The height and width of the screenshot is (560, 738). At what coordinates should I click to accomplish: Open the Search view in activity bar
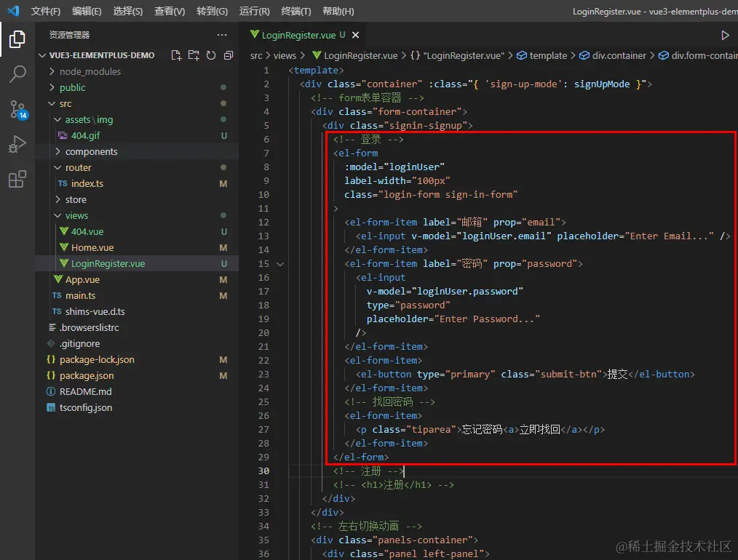click(x=17, y=74)
